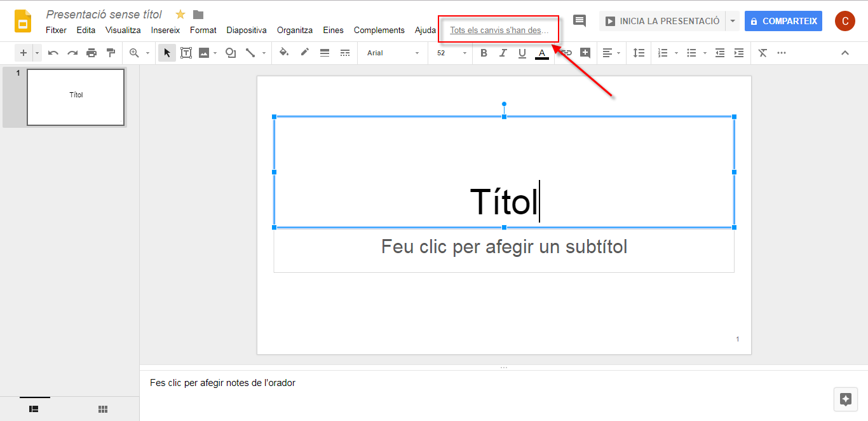
Task: Open the Edita menu
Action: 86,30
